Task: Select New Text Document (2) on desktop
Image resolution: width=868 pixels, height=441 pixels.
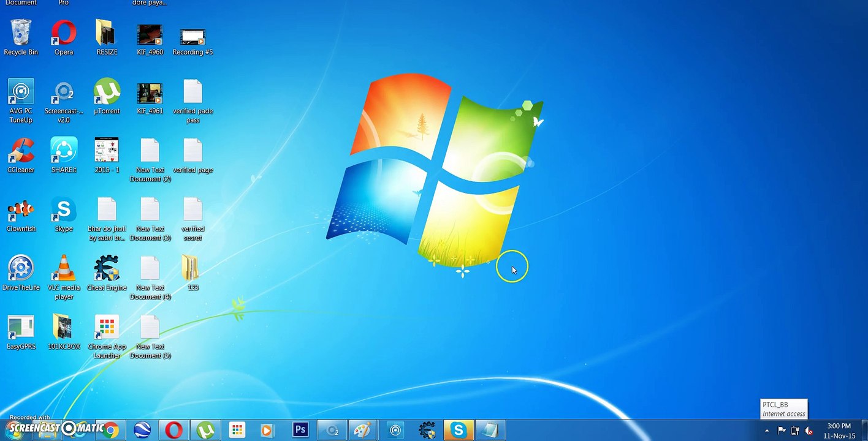Action: pos(150,160)
